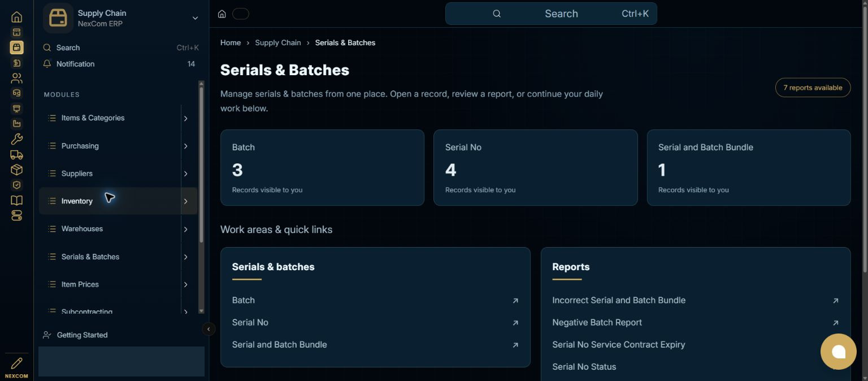The image size is (868, 381).
Task: Open Serial and Batch Bundle quick link
Action: pos(280,344)
